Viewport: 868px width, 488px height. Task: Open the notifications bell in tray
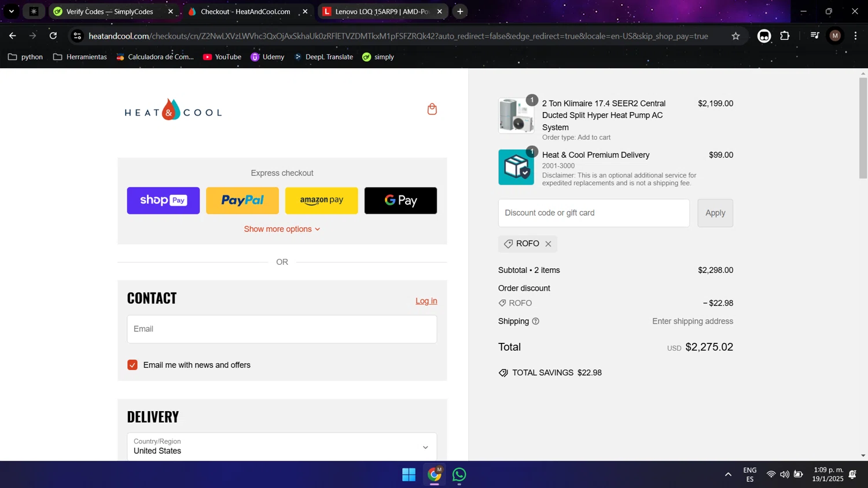tap(852, 475)
